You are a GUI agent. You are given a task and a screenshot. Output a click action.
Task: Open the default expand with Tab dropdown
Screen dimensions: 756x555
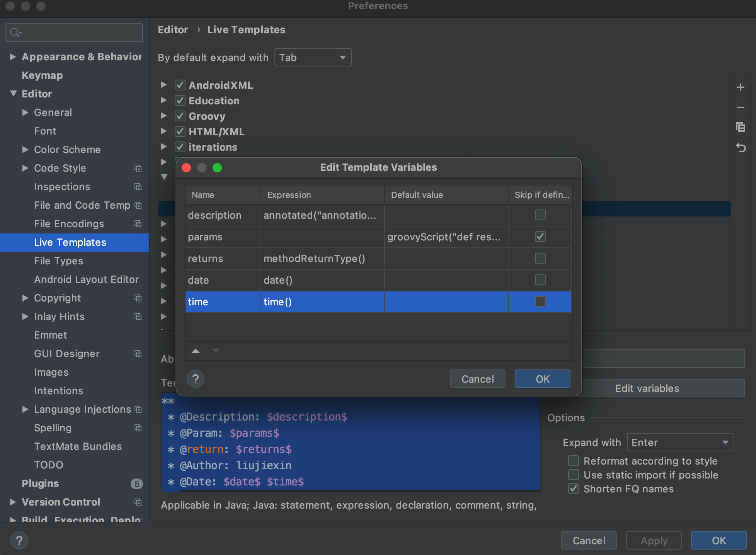tap(313, 57)
